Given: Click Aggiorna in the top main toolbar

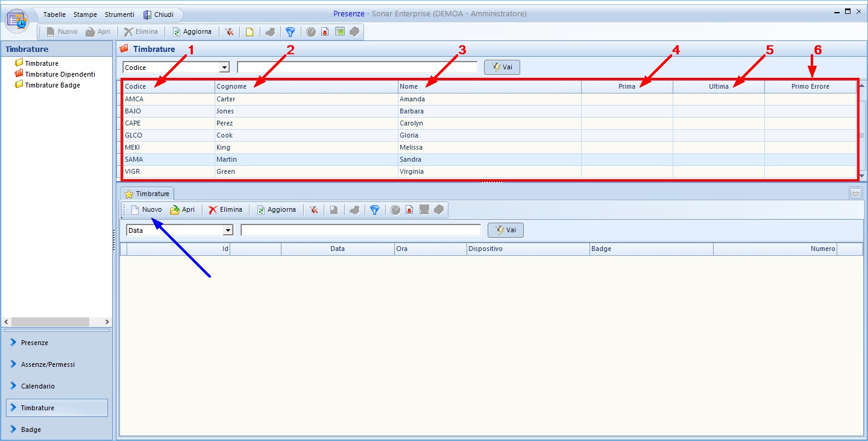Looking at the screenshot, I should 192,32.
